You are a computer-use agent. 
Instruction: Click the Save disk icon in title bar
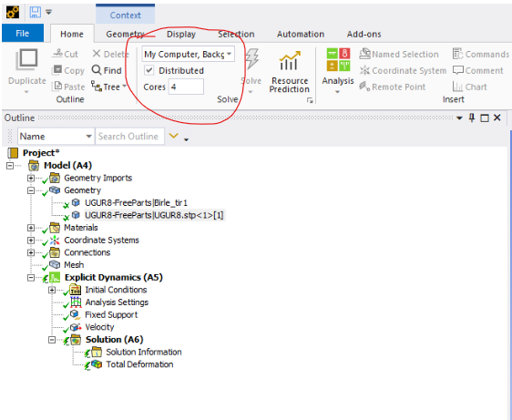[x=36, y=13]
